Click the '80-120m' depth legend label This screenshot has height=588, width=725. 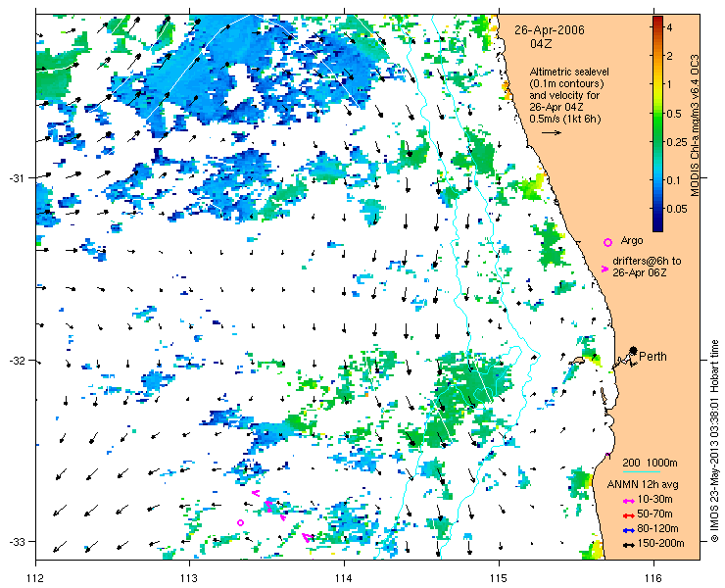(657, 529)
